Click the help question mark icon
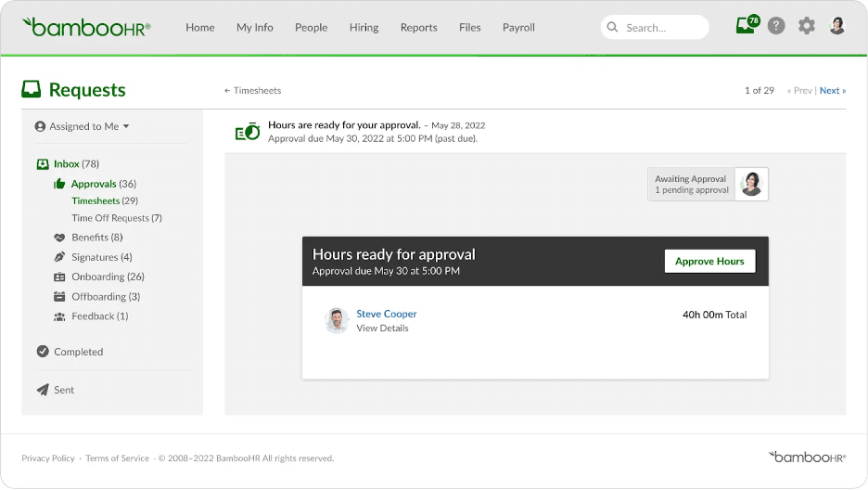This screenshot has width=868, height=490. [x=776, y=26]
